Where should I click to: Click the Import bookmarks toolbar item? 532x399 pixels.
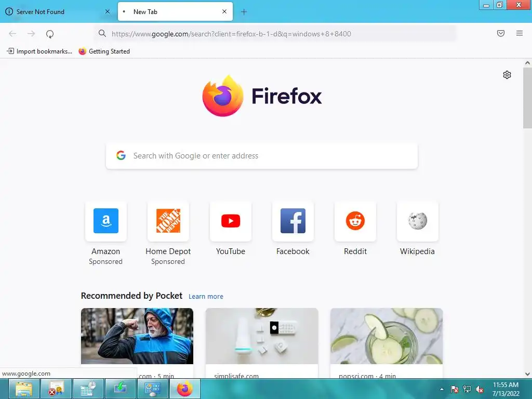pyautogui.click(x=39, y=51)
